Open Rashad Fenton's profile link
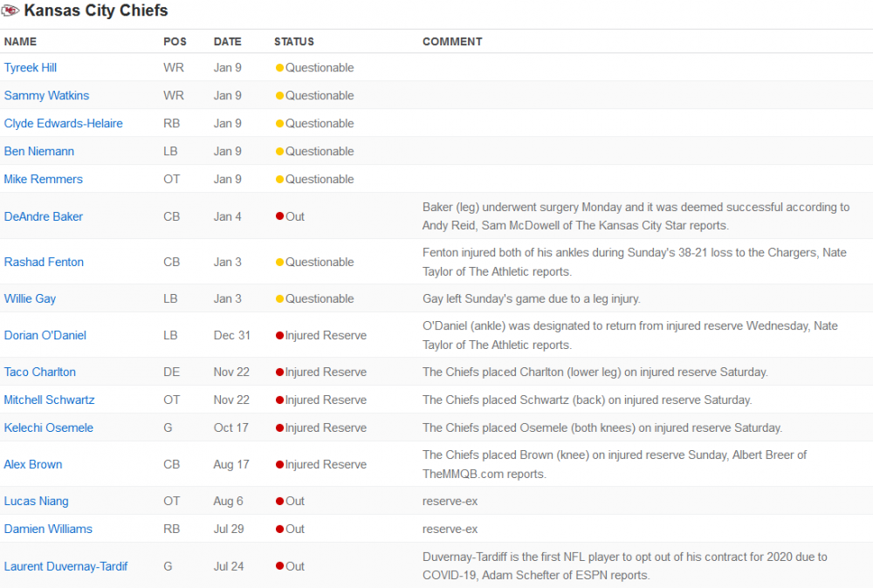The image size is (873, 588). [x=44, y=262]
